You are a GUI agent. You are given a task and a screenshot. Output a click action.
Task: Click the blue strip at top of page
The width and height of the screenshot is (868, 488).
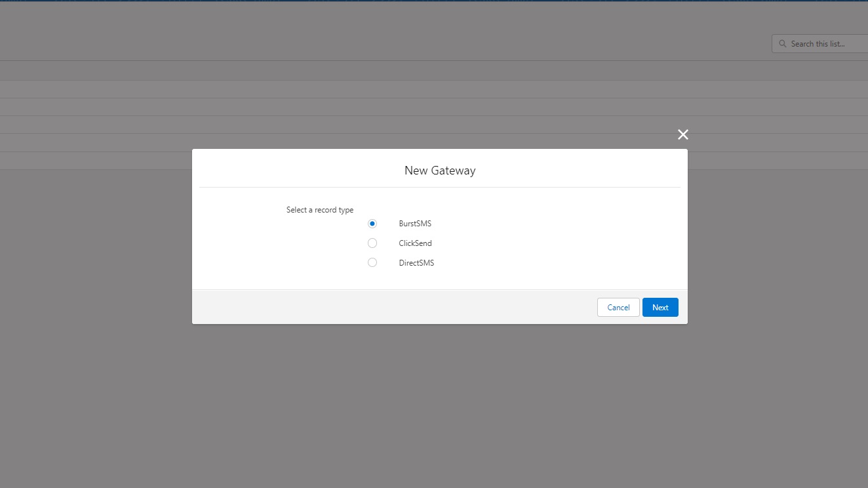tap(433, 1)
